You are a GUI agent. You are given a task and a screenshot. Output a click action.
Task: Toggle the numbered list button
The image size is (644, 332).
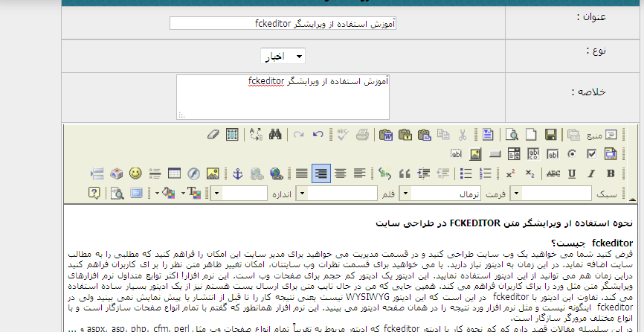pyautogui.click(x=486, y=173)
